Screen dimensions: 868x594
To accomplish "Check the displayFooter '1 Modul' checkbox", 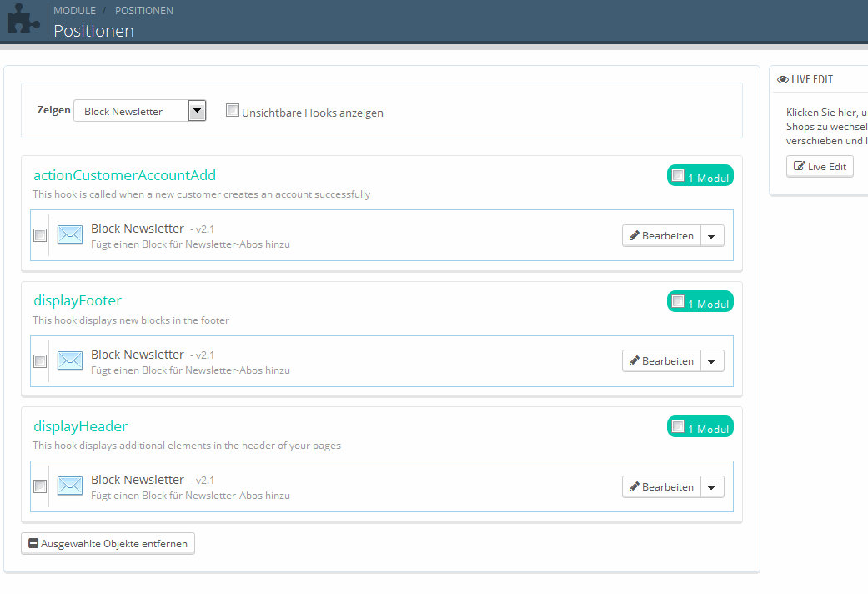I will [x=678, y=301].
